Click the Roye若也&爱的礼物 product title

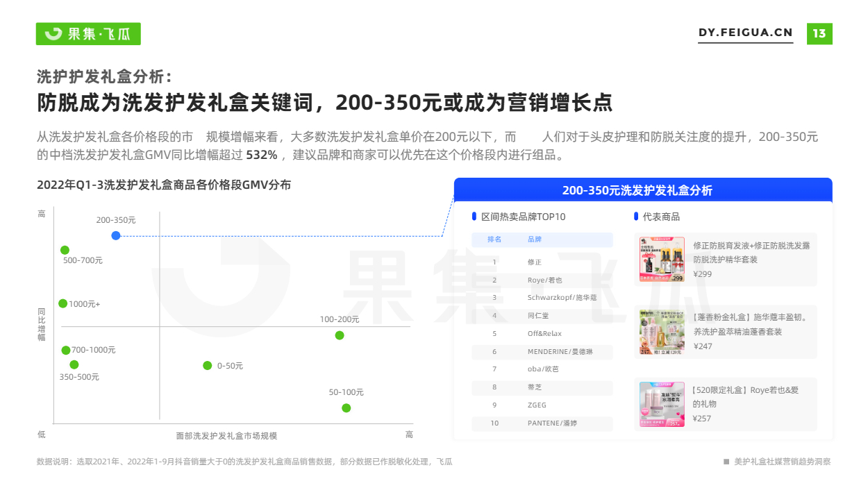[x=746, y=397]
